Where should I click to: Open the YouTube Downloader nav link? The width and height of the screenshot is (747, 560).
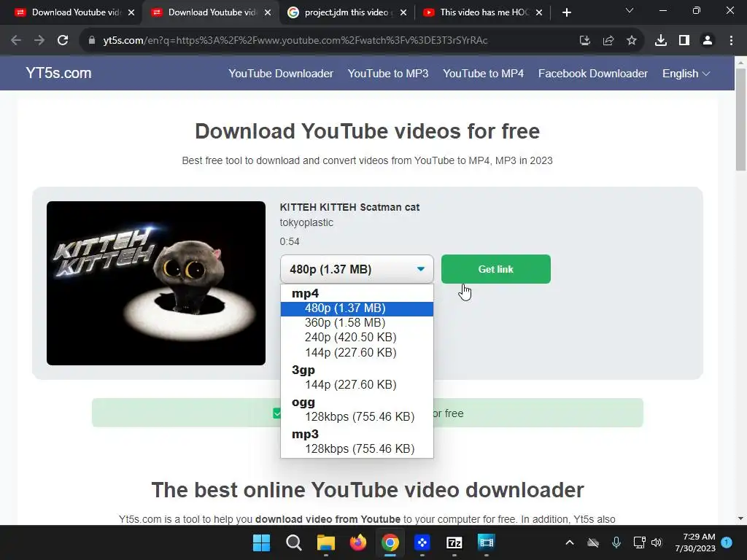281,74
